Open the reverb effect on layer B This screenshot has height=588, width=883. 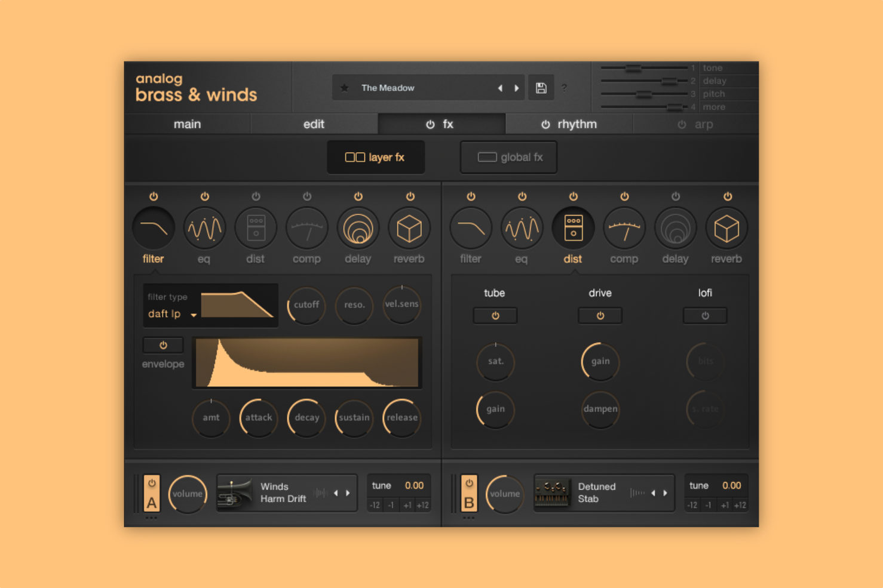point(726,227)
